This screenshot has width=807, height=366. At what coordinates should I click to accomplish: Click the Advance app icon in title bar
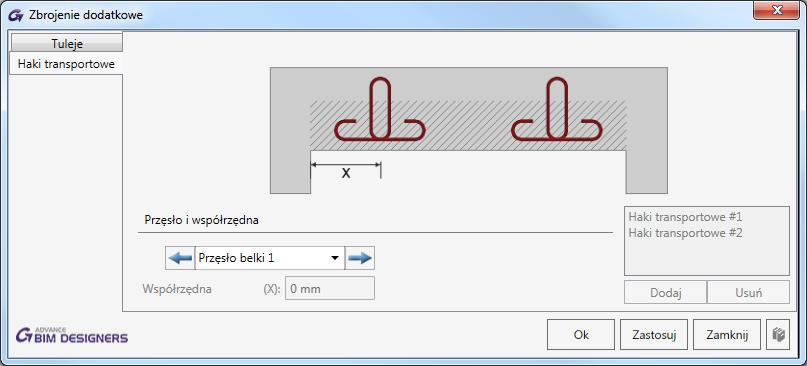[16, 15]
